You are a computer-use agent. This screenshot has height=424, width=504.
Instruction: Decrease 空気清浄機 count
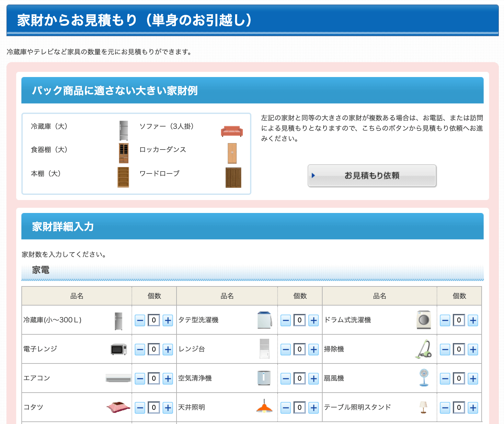pyautogui.click(x=286, y=379)
